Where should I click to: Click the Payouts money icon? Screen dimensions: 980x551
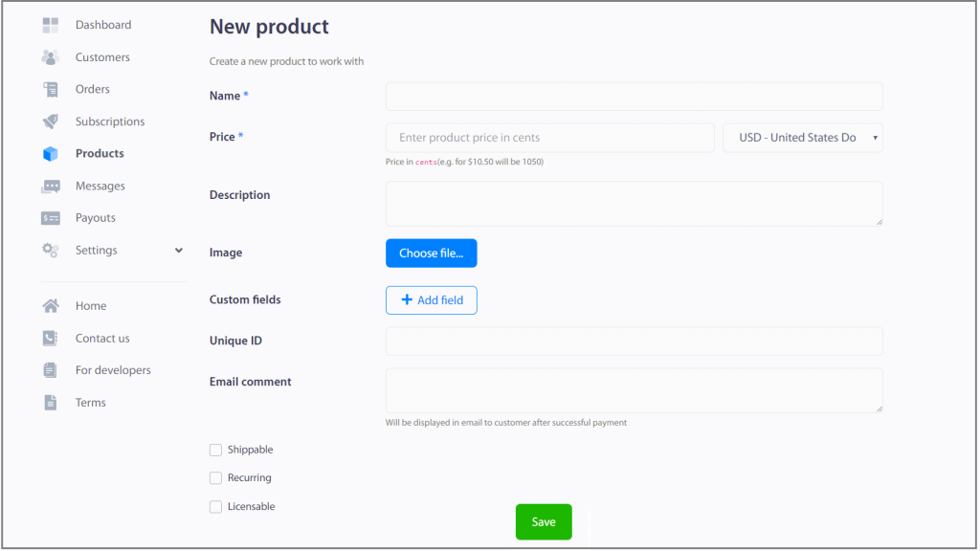(51, 218)
